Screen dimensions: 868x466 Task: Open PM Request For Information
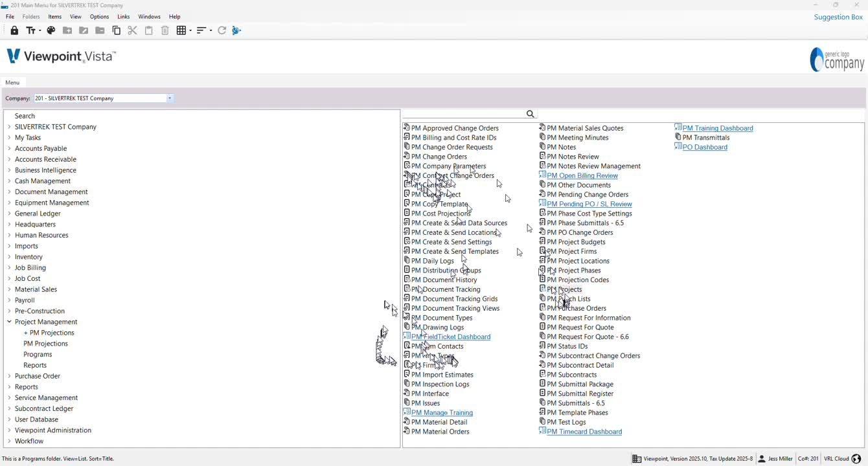(589, 318)
